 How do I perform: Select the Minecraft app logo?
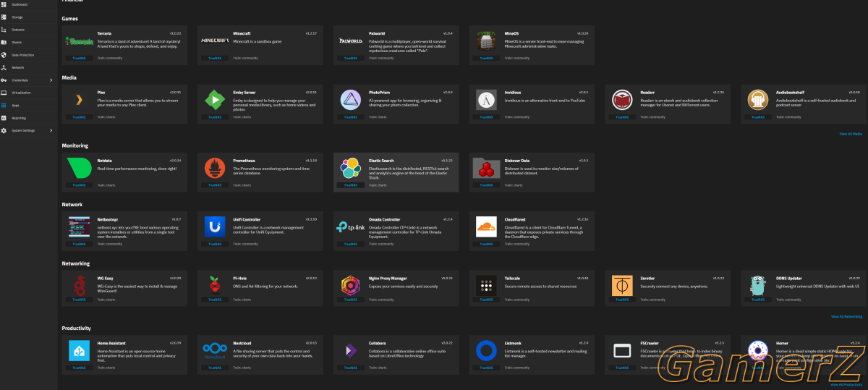215,41
